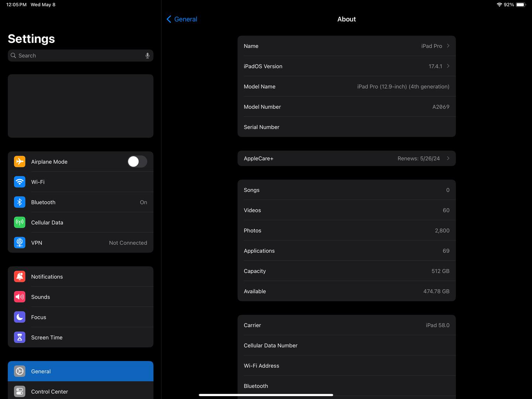The height and width of the screenshot is (399, 532).
Task: Tap the magnifying glass search icon
Action: (x=13, y=55)
